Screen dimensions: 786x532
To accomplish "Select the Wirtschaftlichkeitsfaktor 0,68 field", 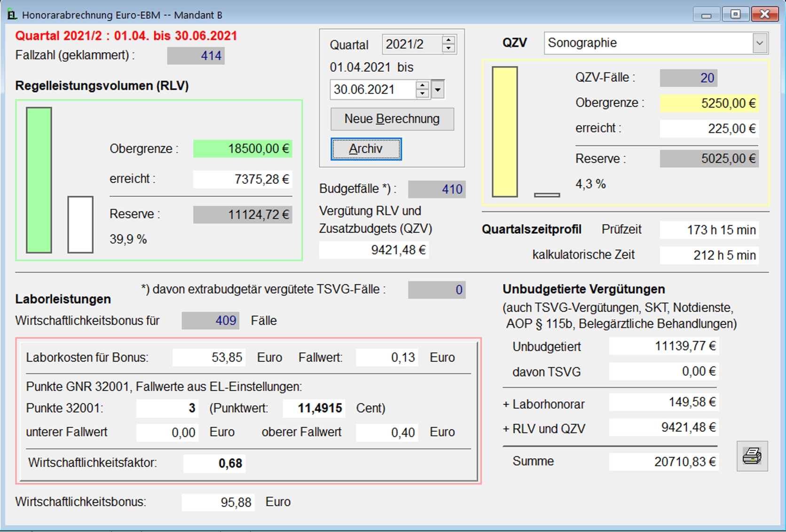I will (214, 463).
